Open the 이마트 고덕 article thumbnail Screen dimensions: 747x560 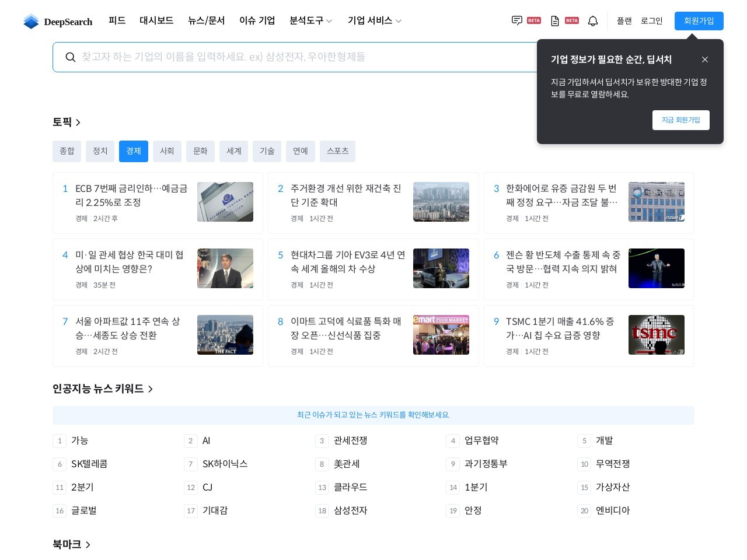tap(441, 335)
